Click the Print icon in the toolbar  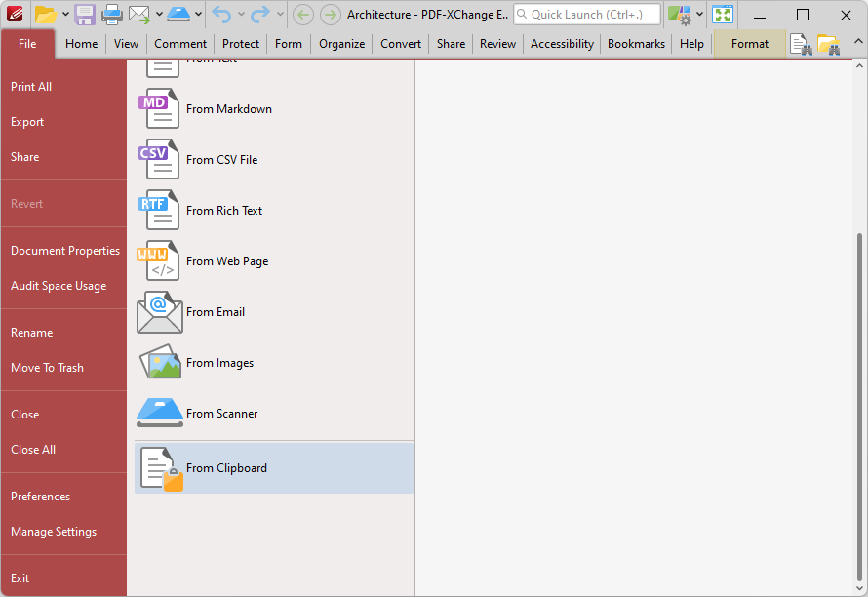click(x=112, y=15)
